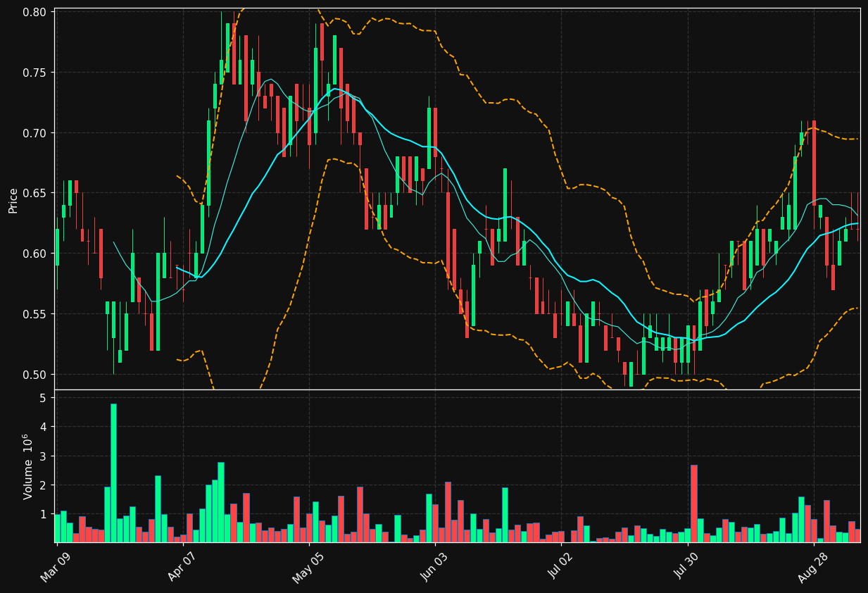Click the "Jun 03" date label
This screenshot has width=868, height=593.
click(434, 566)
